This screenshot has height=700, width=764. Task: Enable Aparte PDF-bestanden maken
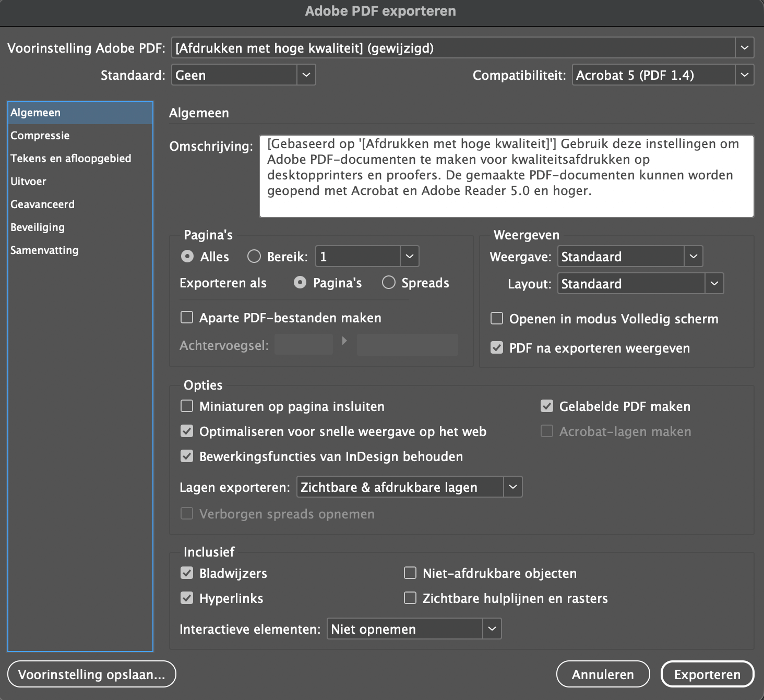click(x=187, y=317)
